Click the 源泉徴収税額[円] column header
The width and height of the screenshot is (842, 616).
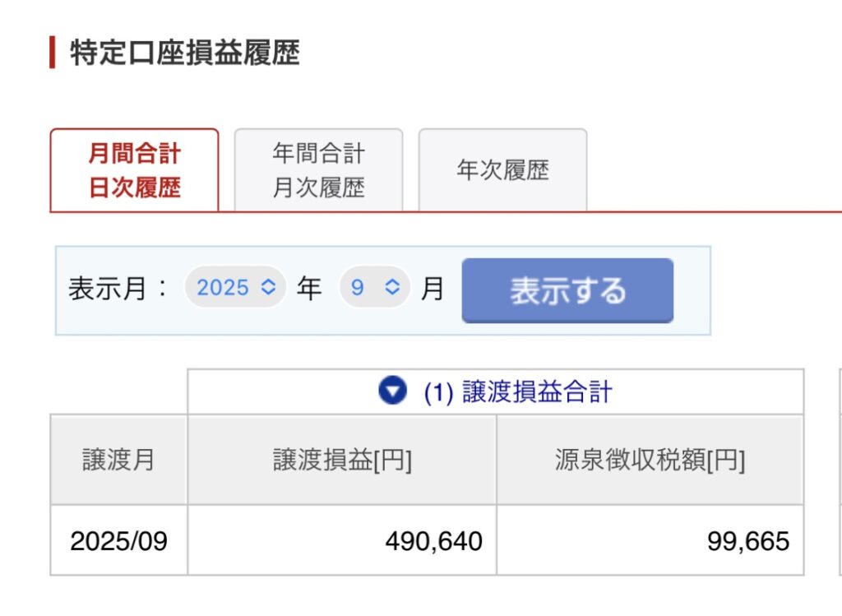pos(650,460)
